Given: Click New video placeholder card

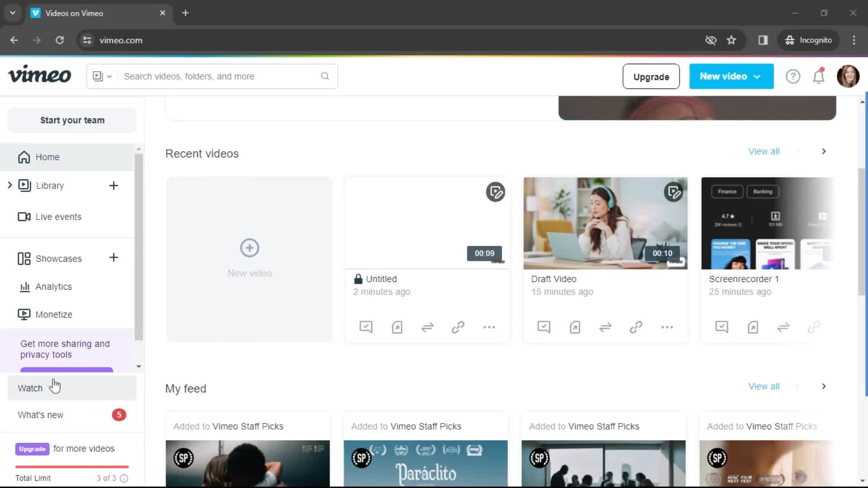Looking at the screenshot, I should 250,259.
